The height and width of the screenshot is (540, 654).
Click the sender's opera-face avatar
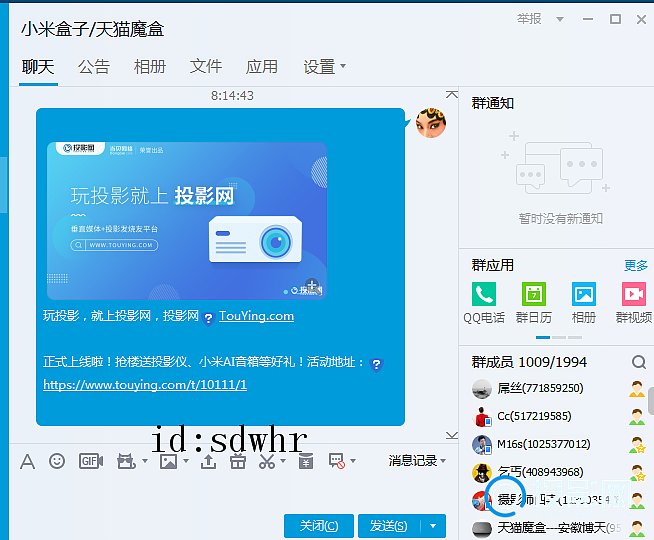point(431,123)
